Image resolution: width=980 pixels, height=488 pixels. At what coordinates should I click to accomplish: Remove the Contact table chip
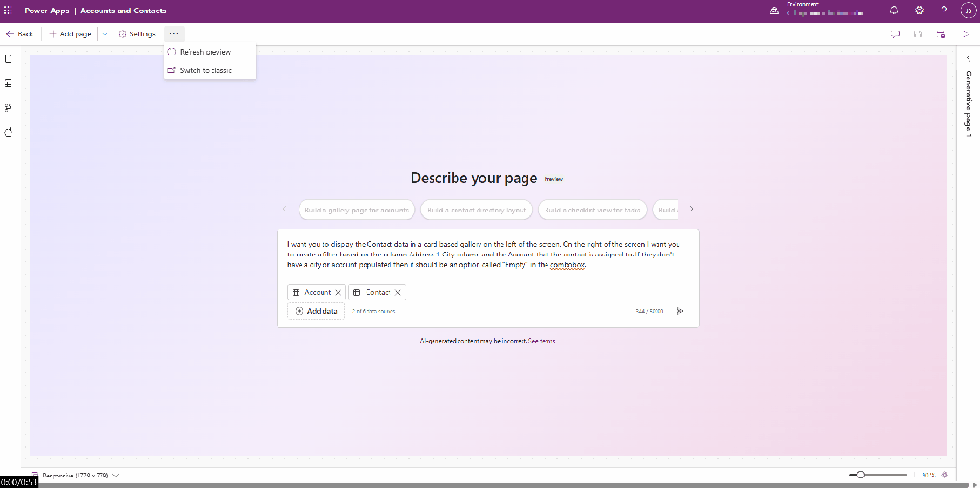[x=398, y=292]
